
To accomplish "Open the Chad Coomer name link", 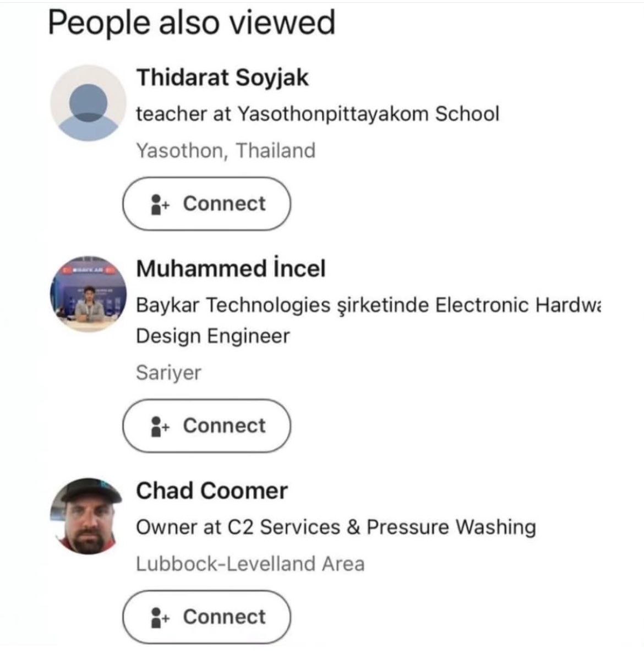I will point(212,491).
